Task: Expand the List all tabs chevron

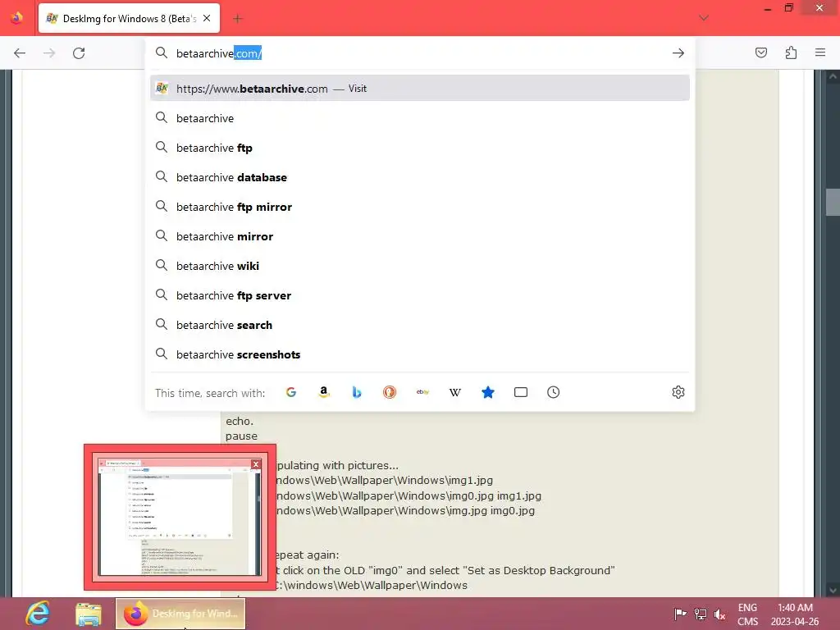Action: (704, 18)
